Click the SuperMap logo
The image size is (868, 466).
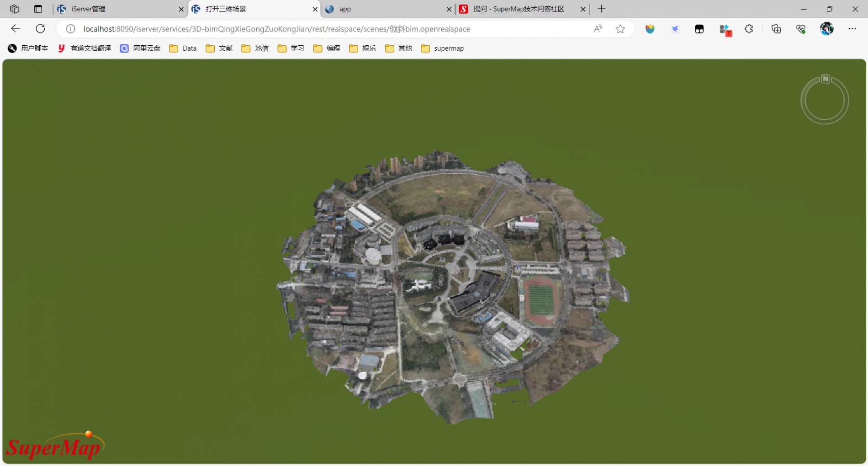pyautogui.click(x=55, y=446)
